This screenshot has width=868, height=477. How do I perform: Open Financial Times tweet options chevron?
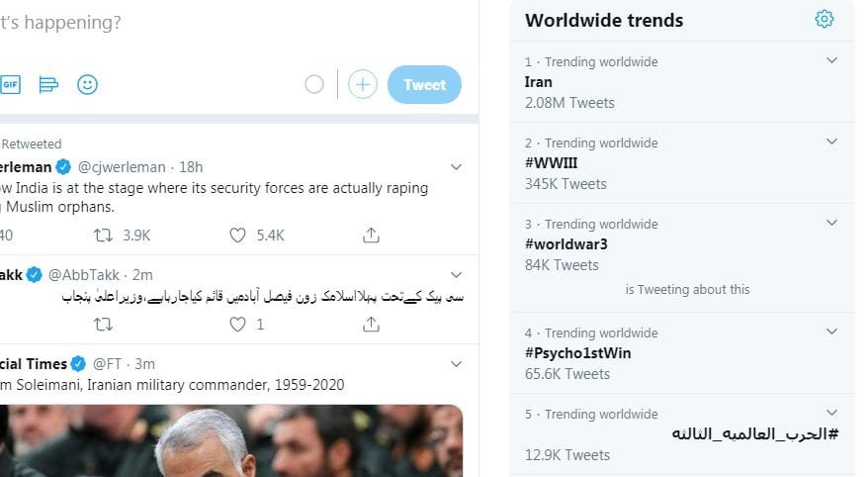[x=456, y=364]
